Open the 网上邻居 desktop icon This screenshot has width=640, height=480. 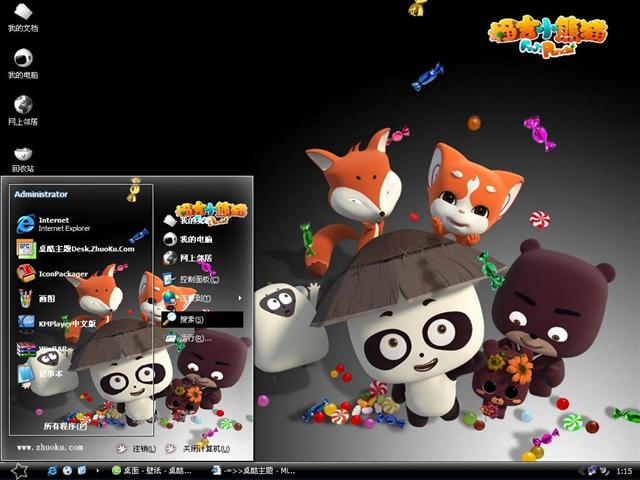23,111
